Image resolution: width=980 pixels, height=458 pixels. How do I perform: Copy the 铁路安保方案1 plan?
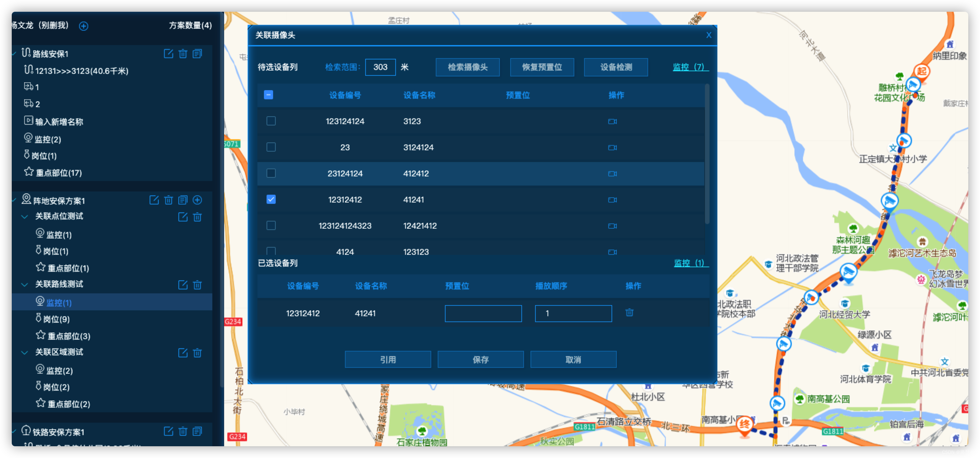pyautogui.click(x=197, y=431)
